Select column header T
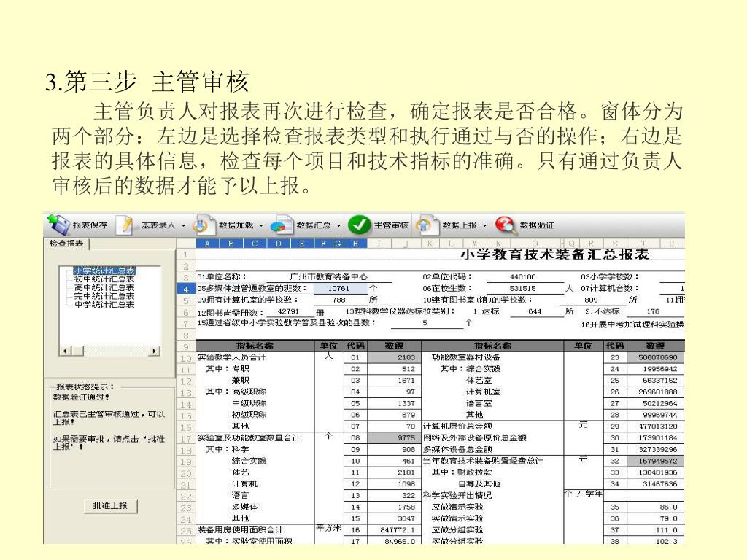The height and width of the screenshot is (560, 747). 643,244
